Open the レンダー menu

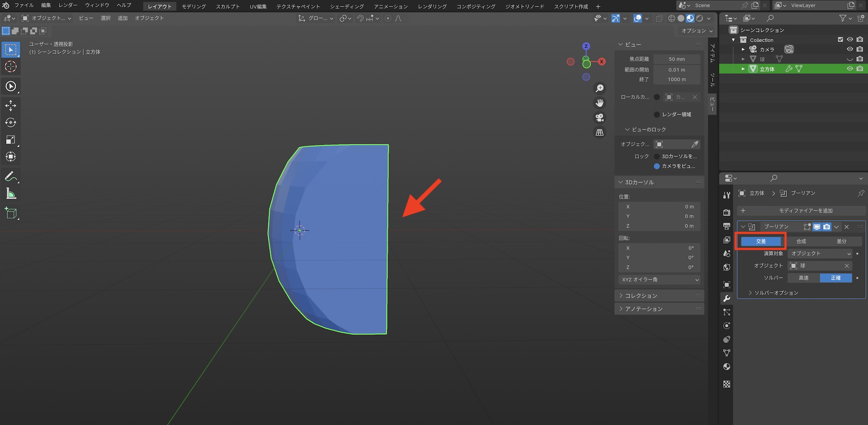(68, 5)
